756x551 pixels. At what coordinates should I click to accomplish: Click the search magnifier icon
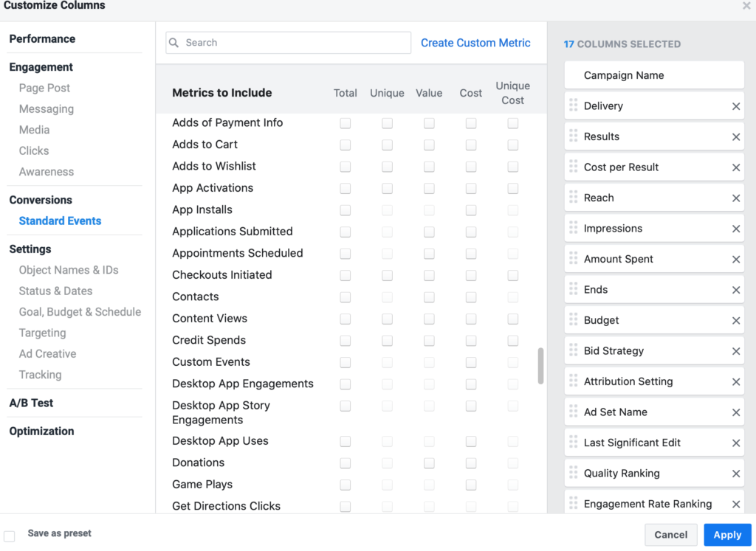pyautogui.click(x=173, y=43)
